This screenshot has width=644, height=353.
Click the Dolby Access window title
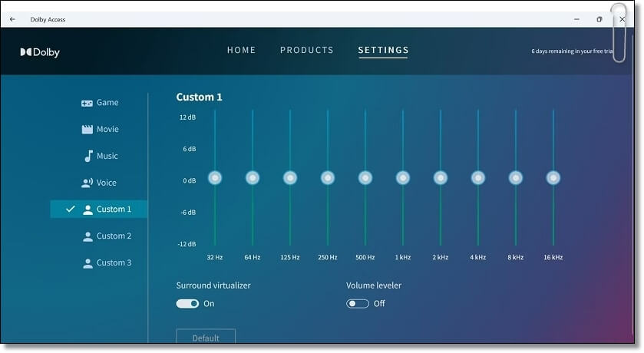(48, 20)
